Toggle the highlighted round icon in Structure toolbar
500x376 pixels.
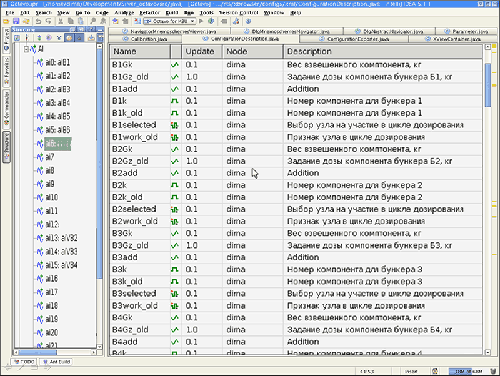click(69, 38)
